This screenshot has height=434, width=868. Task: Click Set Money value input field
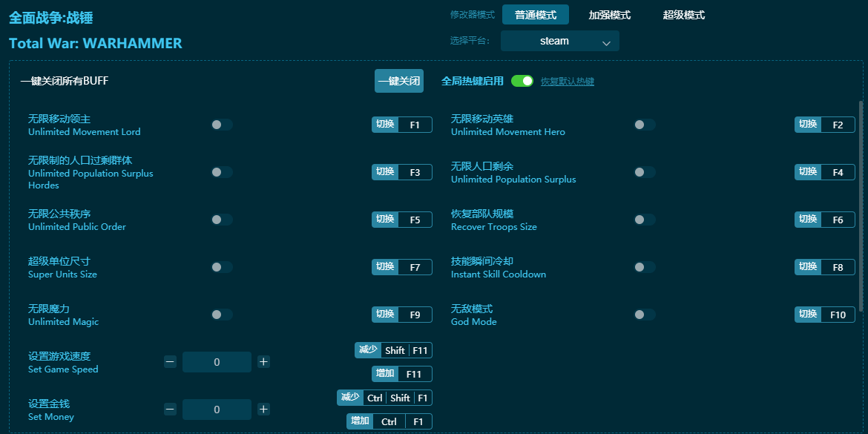(x=217, y=410)
